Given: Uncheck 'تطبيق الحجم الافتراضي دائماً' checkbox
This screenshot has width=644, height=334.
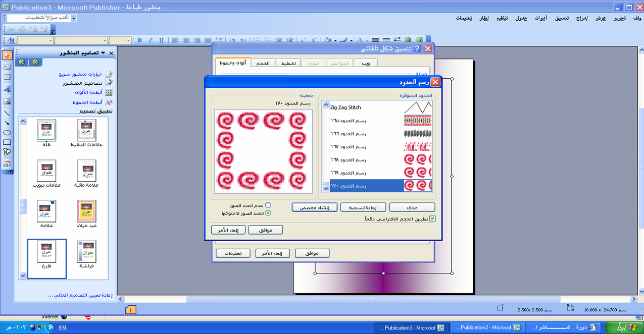Looking at the screenshot, I should point(432,219).
